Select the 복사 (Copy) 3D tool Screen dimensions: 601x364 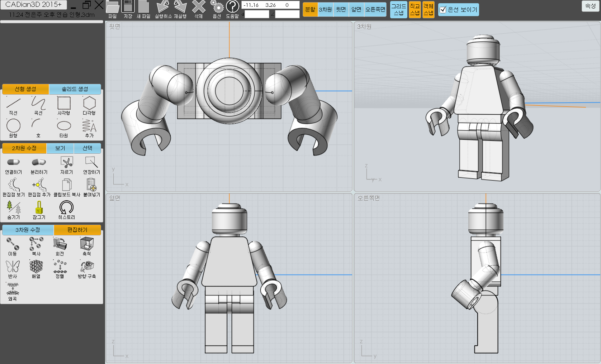point(36,244)
